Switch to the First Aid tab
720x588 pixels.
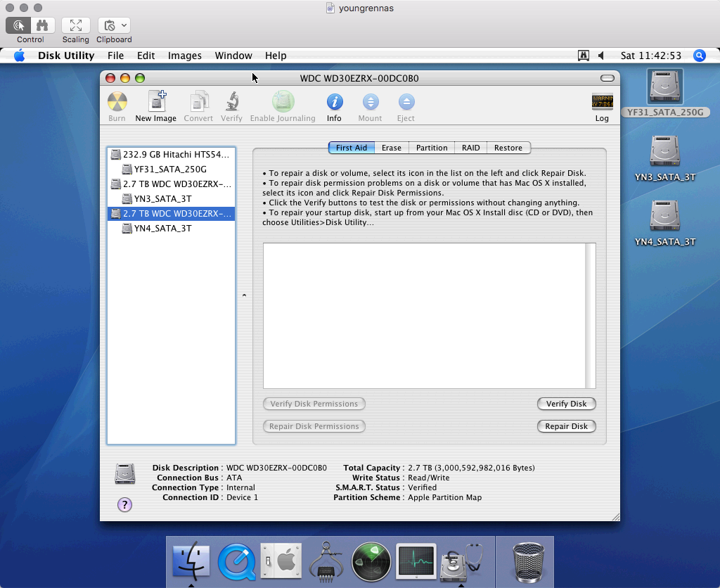pyautogui.click(x=352, y=148)
